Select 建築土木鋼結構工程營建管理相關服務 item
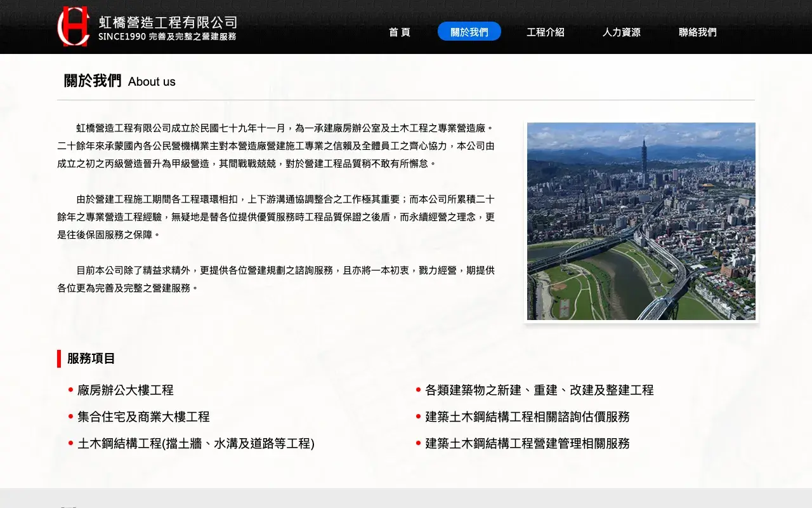 pos(527,443)
